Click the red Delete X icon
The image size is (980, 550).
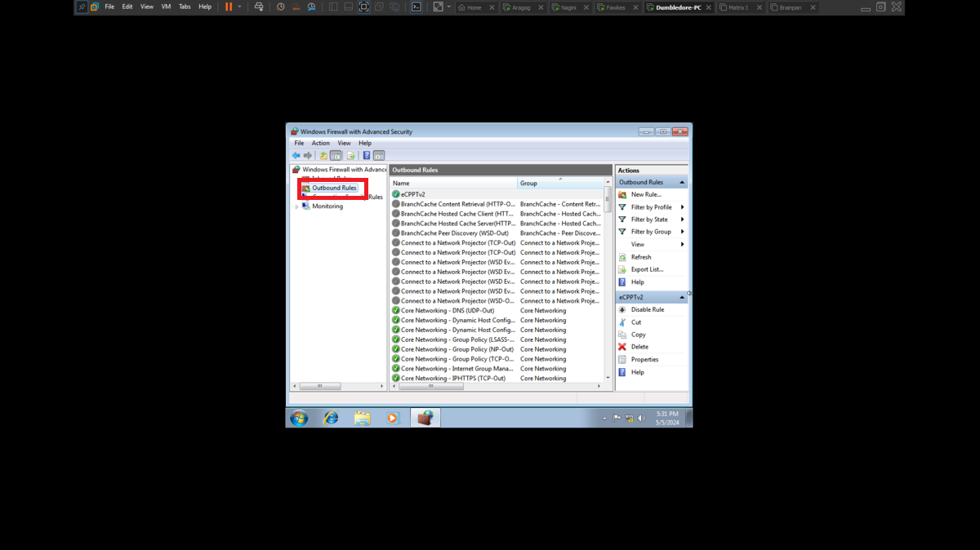pos(622,347)
